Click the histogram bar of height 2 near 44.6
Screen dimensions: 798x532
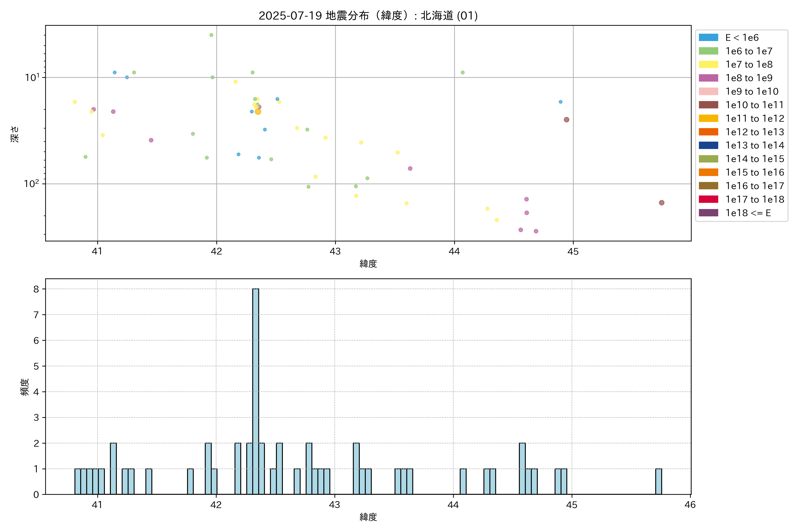[x=522, y=468]
